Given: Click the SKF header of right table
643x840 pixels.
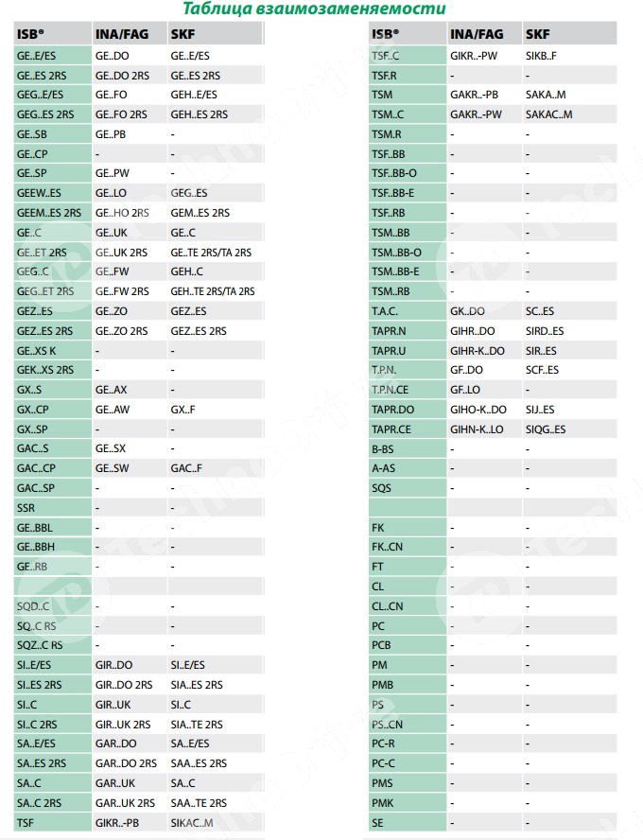Looking at the screenshot, I should point(537,35).
